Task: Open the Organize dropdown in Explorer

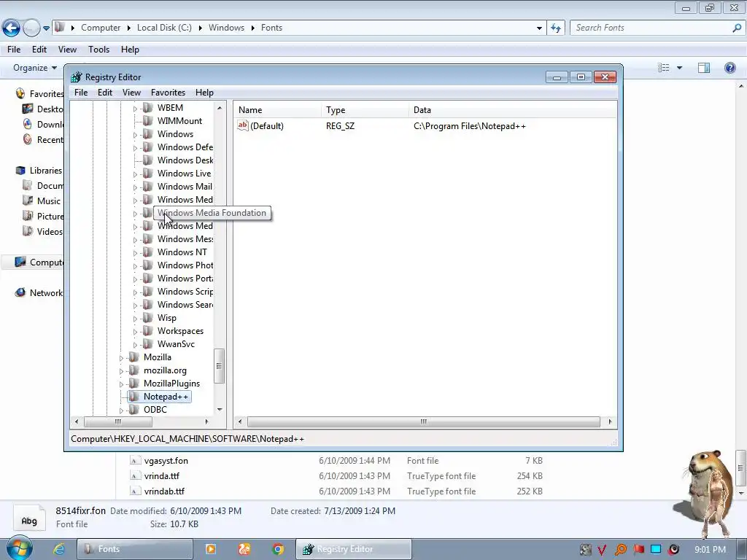Action: pos(35,68)
